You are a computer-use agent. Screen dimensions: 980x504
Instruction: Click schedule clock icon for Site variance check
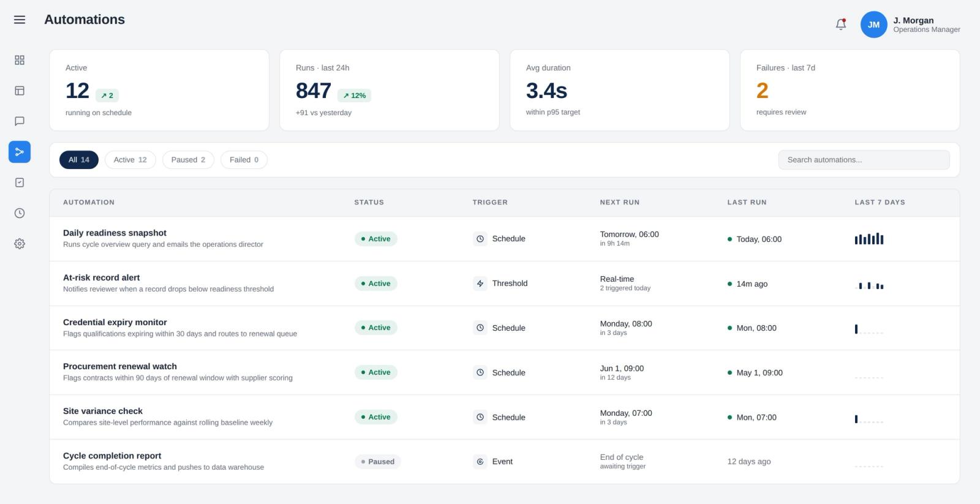(x=480, y=417)
